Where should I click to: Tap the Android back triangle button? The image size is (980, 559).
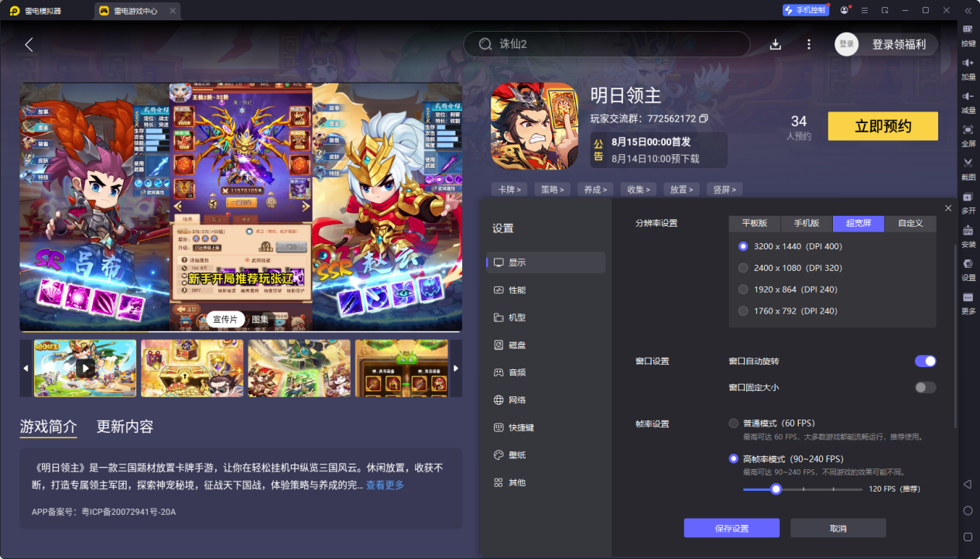point(968,484)
